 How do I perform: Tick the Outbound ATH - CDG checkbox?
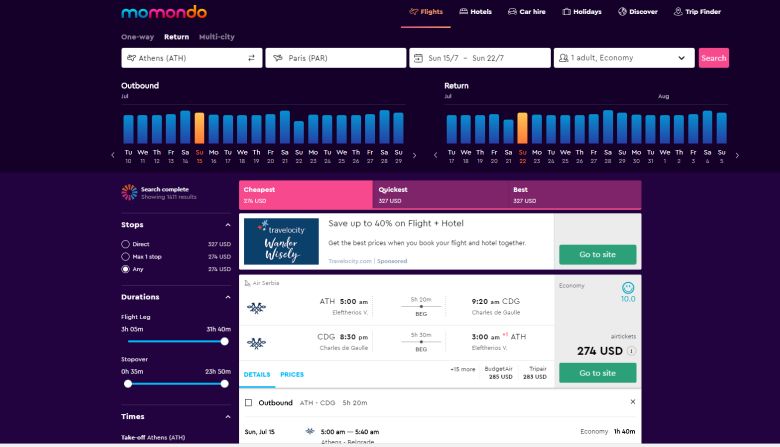[x=248, y=403]
